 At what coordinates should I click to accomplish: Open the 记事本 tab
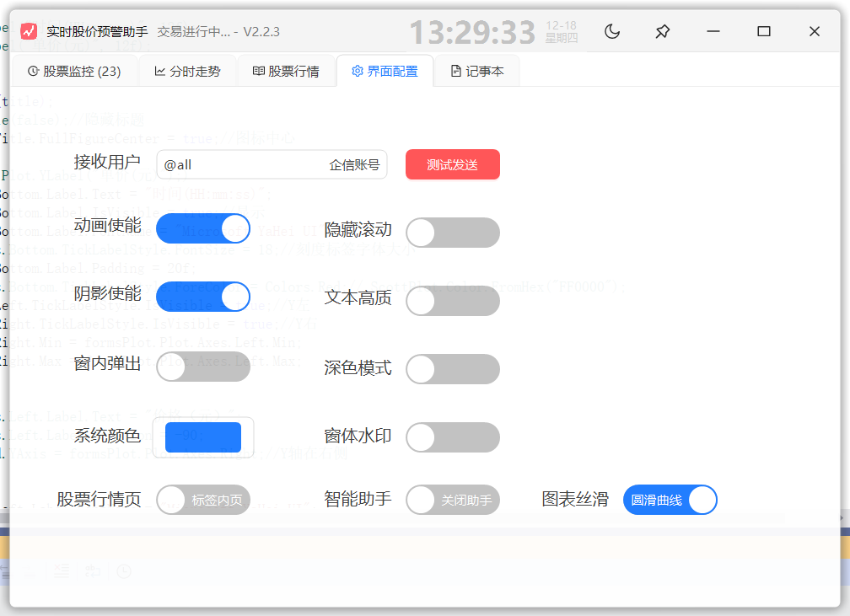pyautogui.click(x=477, y=71)
